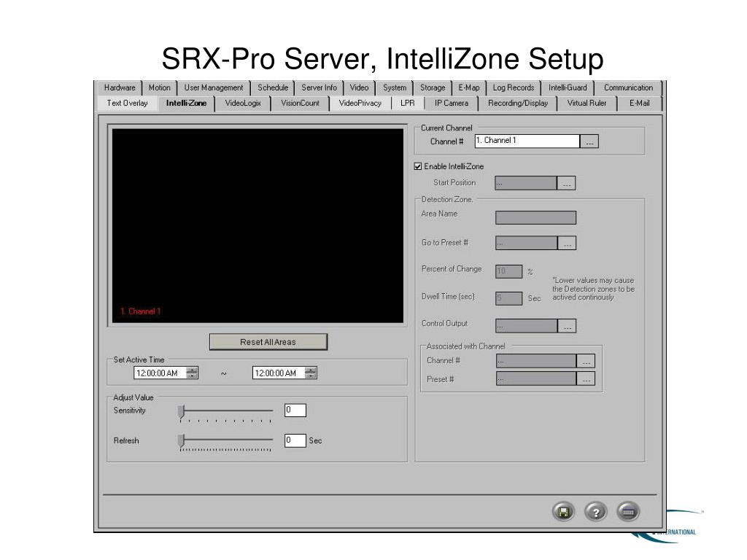Switch to the Hardware tab
This screenshot has width=747, height=560.
tap(120, 87)
